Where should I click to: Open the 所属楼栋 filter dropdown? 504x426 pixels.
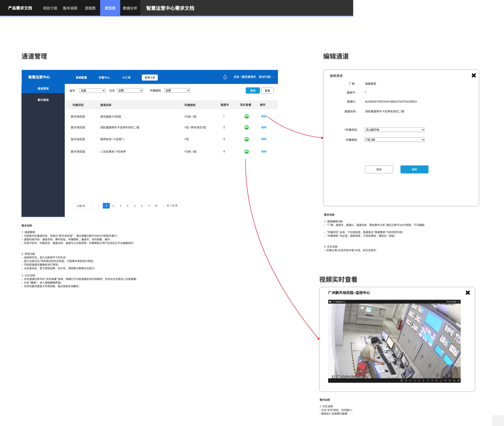tap(177, 90)
